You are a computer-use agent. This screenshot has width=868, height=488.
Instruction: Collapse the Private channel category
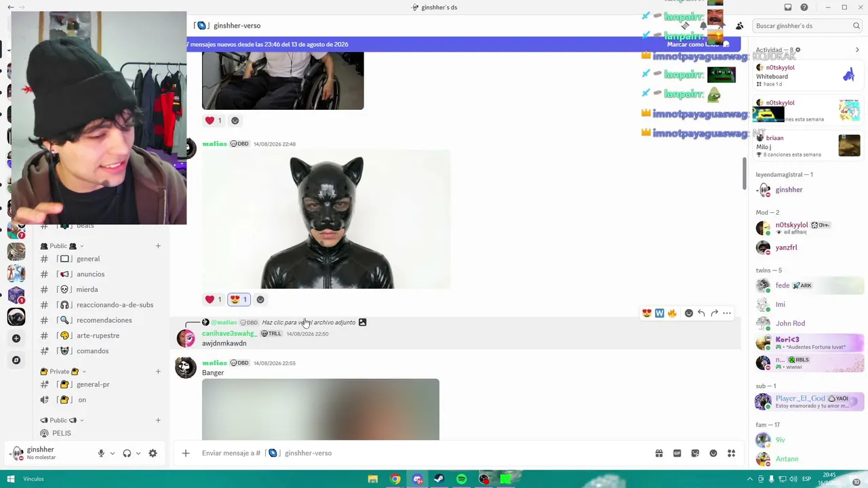click(x=61, y=371)
